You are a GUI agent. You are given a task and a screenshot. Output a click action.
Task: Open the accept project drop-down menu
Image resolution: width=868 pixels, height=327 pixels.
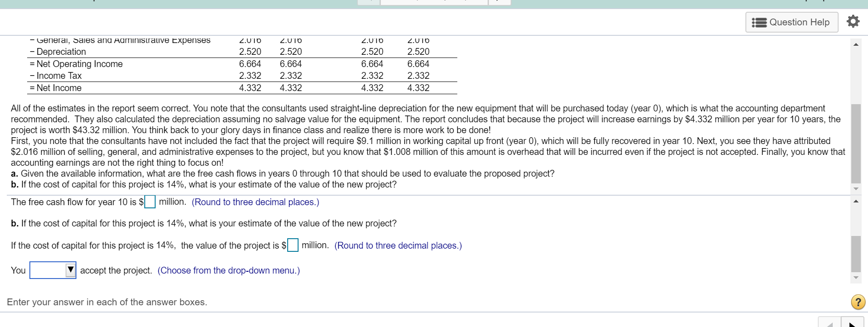click(53, 270)
